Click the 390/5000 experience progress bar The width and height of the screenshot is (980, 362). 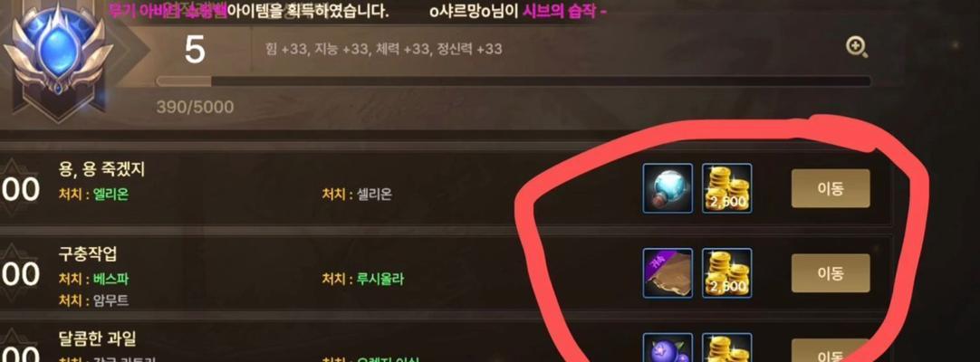(x=514, y=81)
